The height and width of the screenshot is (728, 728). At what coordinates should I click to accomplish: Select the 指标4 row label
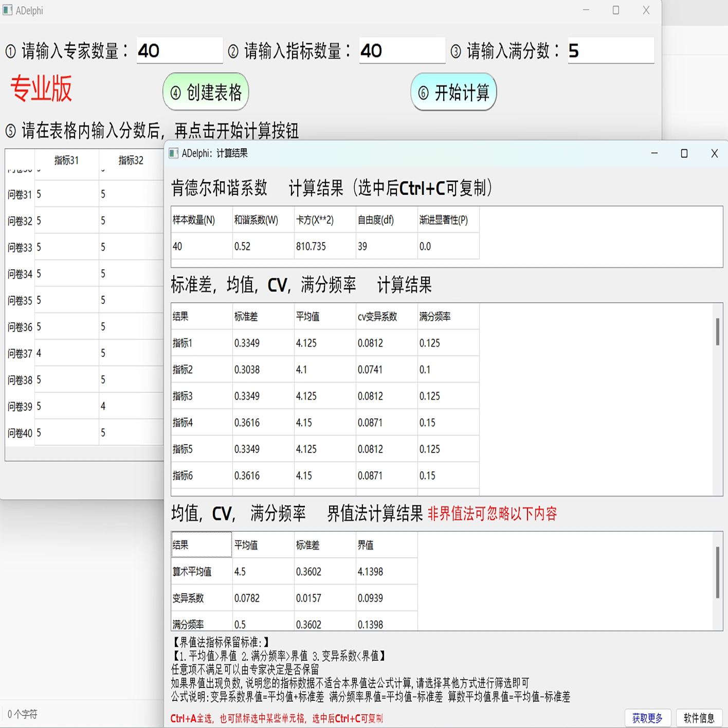click(x=202, y=423)
